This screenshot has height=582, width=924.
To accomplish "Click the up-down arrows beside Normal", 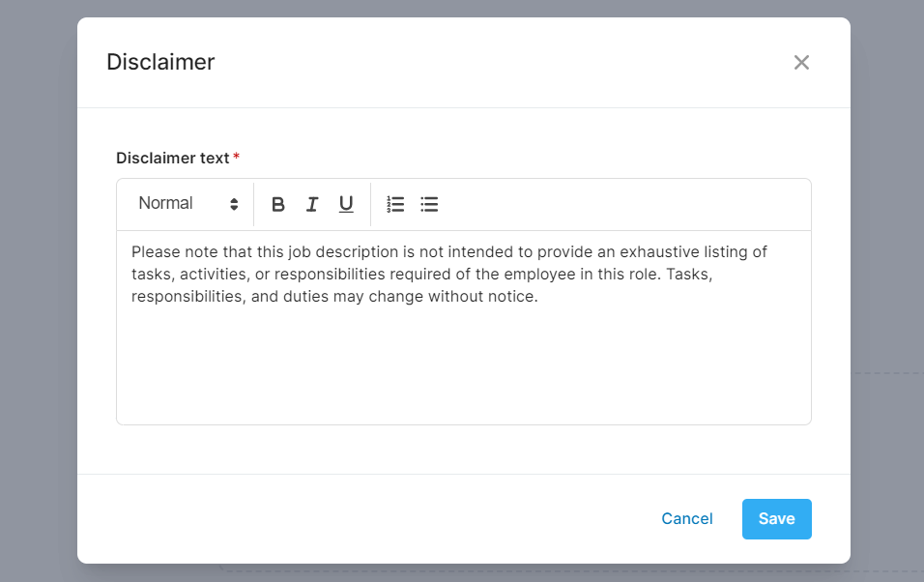I will point(234,204).
